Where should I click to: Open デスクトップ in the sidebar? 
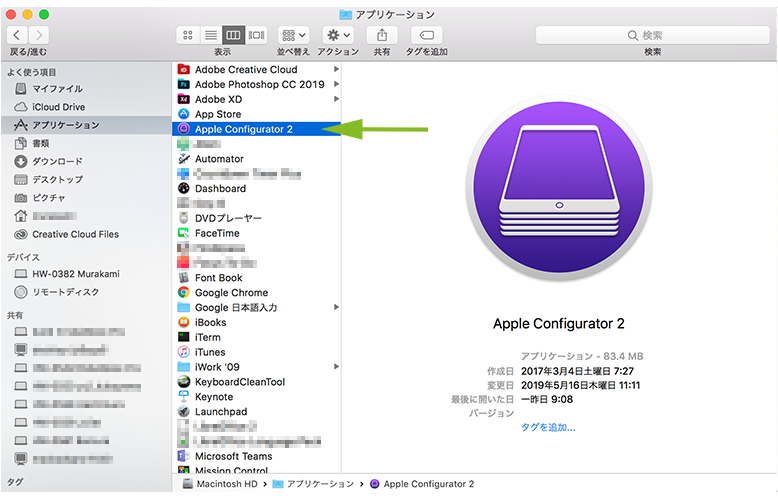48,180
